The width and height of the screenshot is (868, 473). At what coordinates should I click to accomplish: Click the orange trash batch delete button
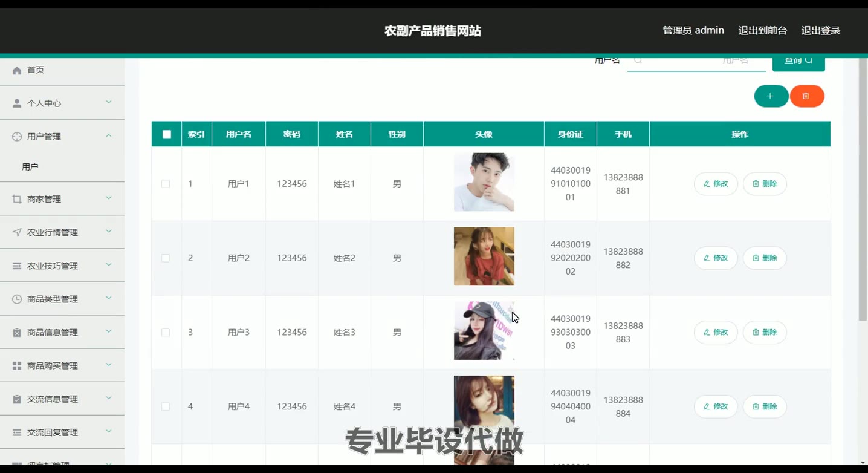coord(807,96)
